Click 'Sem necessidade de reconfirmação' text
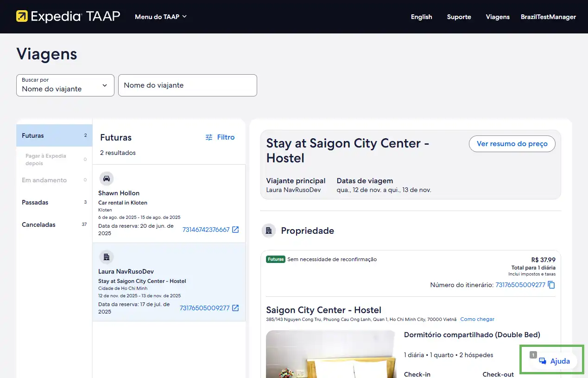The height and width of the screenshot is (378, 588). point(332,259)
